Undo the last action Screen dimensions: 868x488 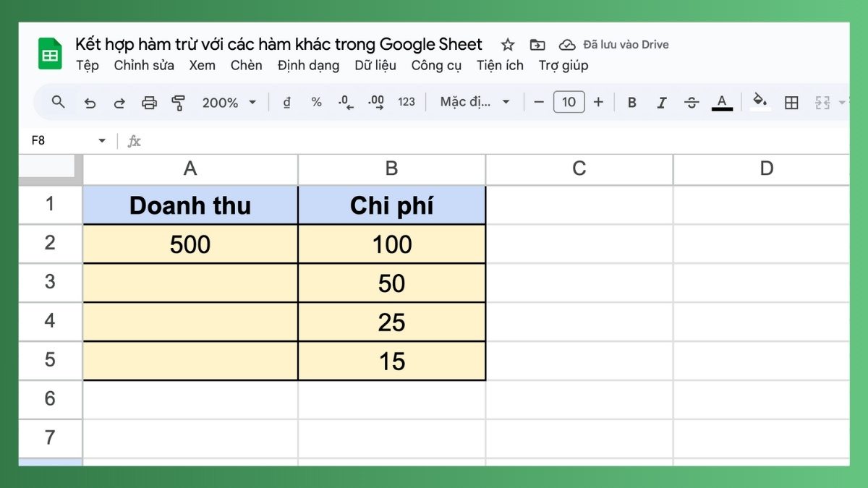click(x=90, y=103)
